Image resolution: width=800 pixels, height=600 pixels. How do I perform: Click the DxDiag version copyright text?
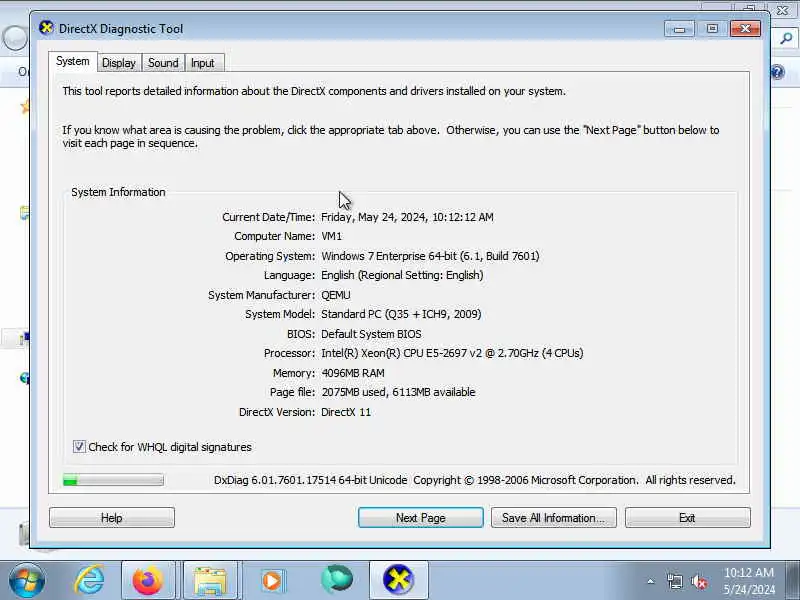point(474,480)
